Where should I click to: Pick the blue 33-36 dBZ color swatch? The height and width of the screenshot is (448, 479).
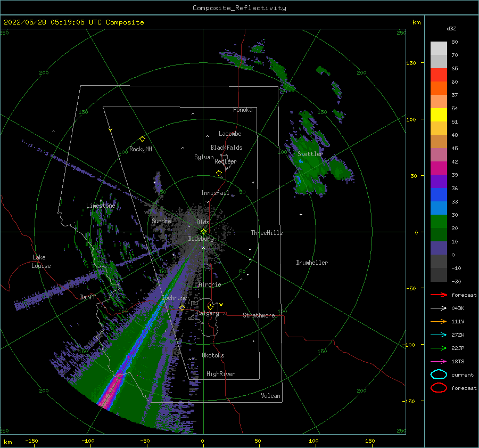[x=439, y=194]
